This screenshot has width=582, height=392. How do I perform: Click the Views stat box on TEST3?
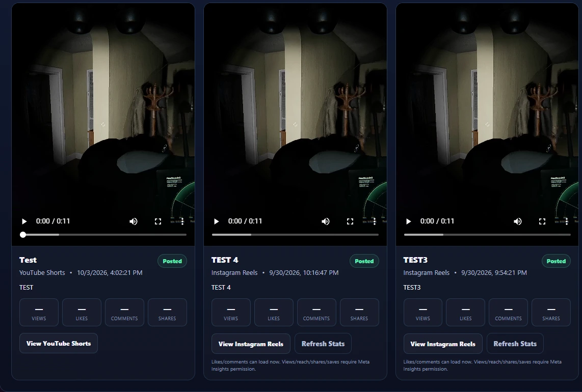point(423,312)
